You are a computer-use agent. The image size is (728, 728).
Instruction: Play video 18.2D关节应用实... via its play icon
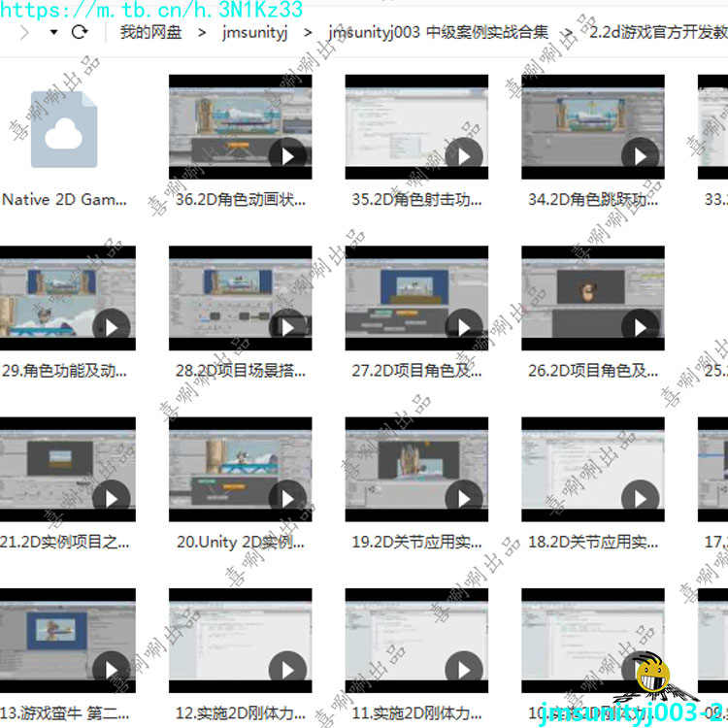click(641, 499)
